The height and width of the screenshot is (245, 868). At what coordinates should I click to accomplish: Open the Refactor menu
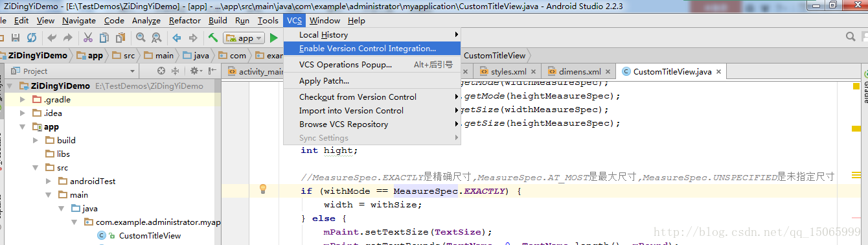point(185,21)
